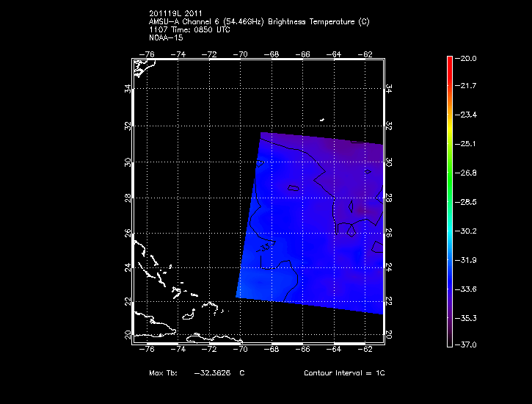Click the top axis label -76
532x404 pixels.
(147, 54)
